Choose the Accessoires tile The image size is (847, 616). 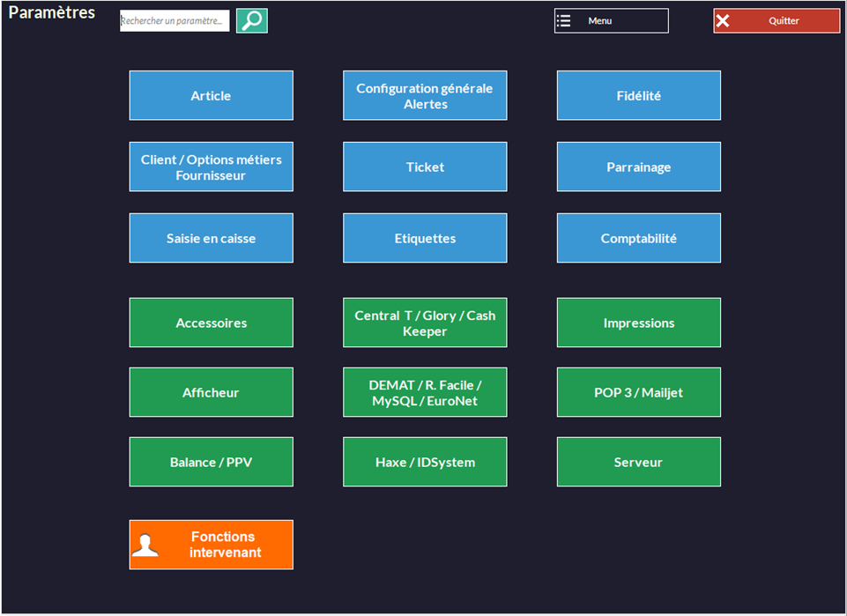coord(211,323)
